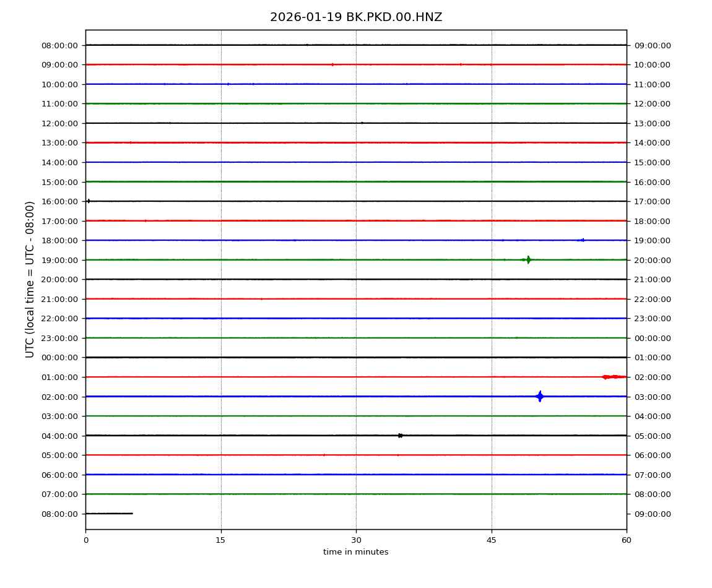Click the small blue blip on the 18:00:00 trace
712x588 pixels.
point(581,240)
